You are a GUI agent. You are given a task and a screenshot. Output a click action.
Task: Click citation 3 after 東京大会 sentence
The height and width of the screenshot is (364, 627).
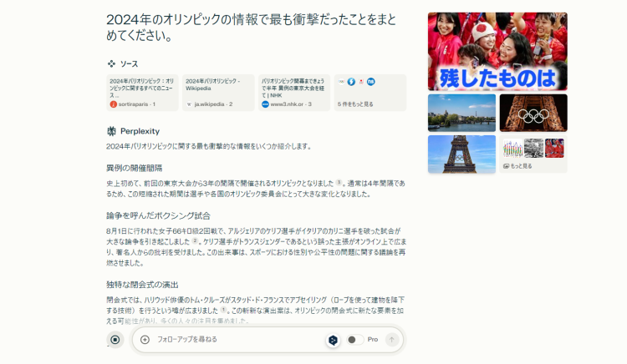339,183
